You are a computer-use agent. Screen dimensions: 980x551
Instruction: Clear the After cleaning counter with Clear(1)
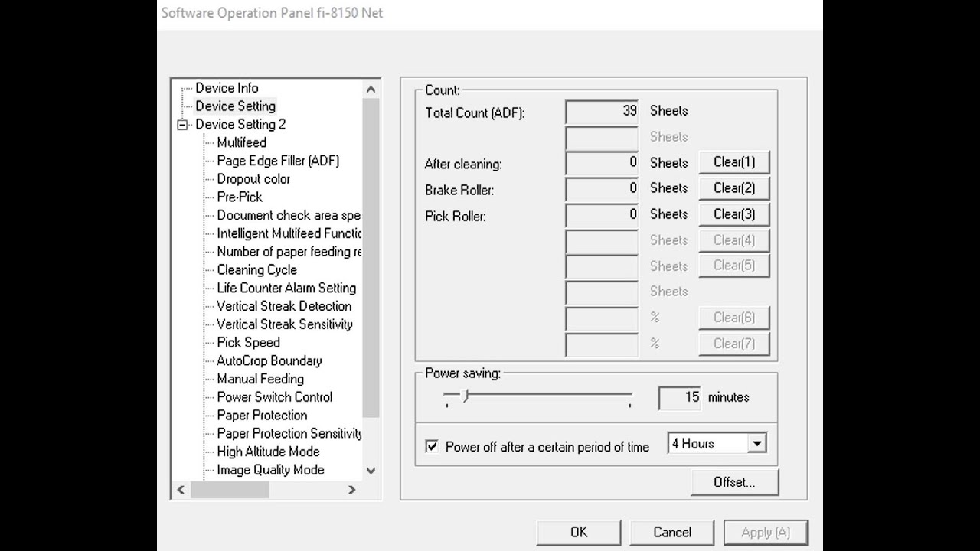tap(734, 162)
